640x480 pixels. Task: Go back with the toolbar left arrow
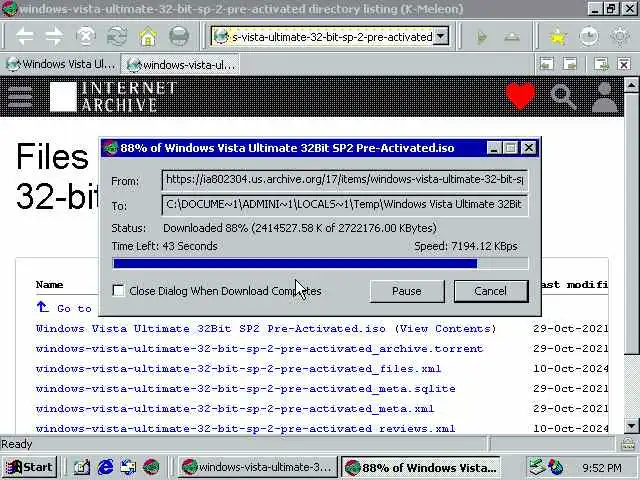pos(25,37)
